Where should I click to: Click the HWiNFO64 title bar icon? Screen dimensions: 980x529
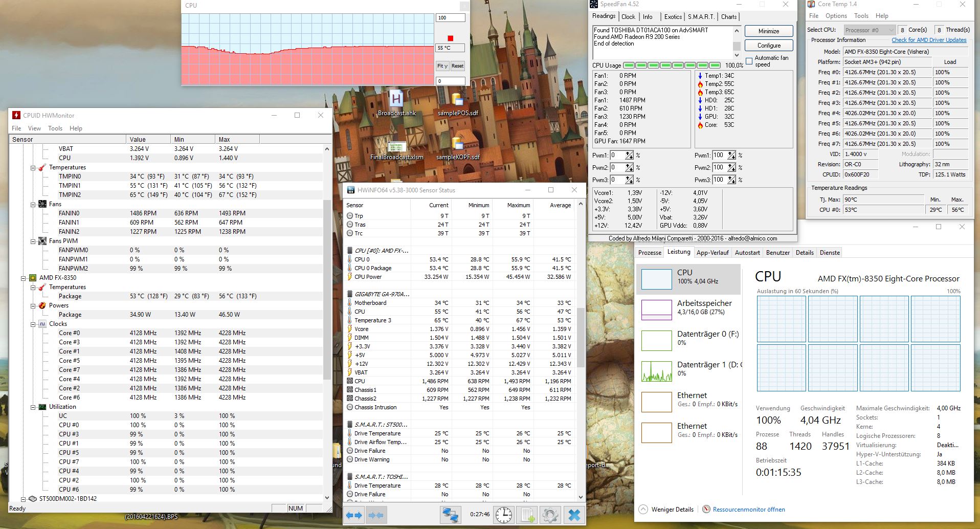[351, 190]
